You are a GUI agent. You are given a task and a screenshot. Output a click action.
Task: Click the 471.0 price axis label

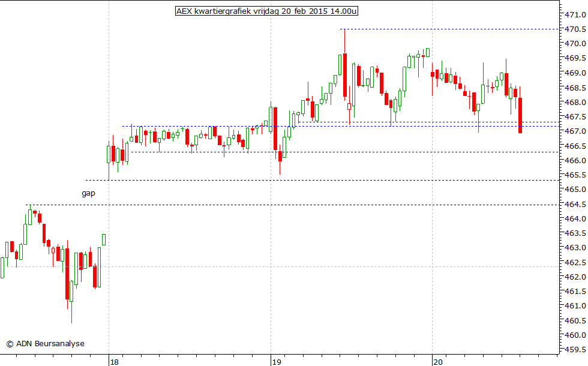(575, 14)
